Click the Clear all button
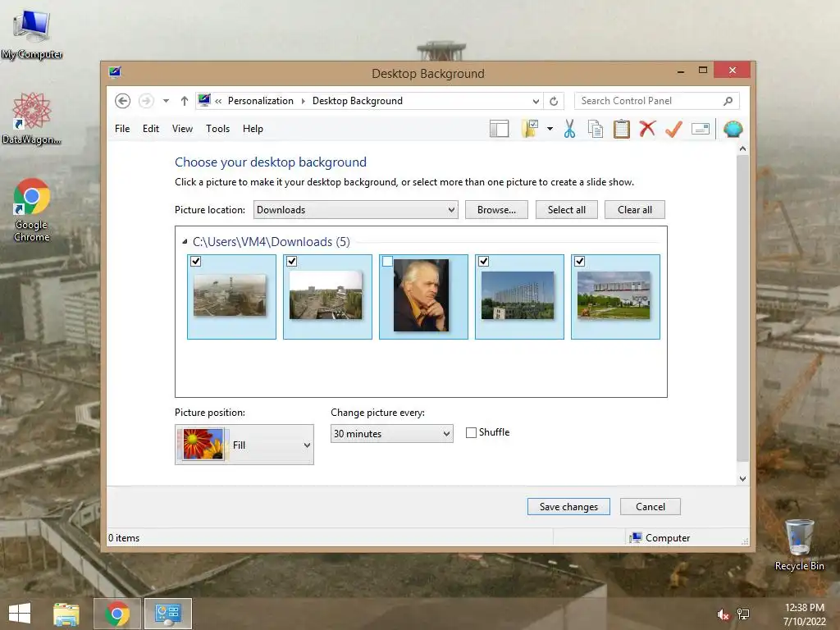This screenshot has width=840, height=630. point(635,210)
